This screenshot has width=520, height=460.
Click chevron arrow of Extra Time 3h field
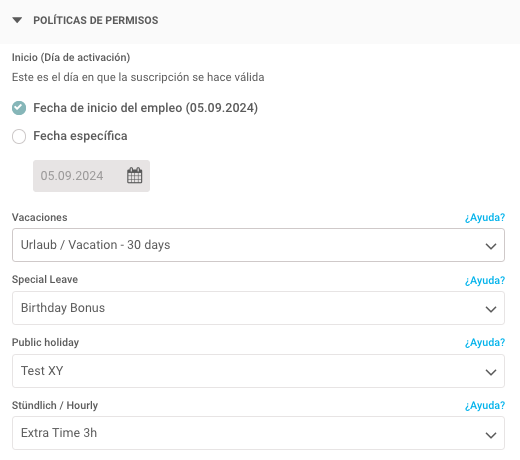491,435
